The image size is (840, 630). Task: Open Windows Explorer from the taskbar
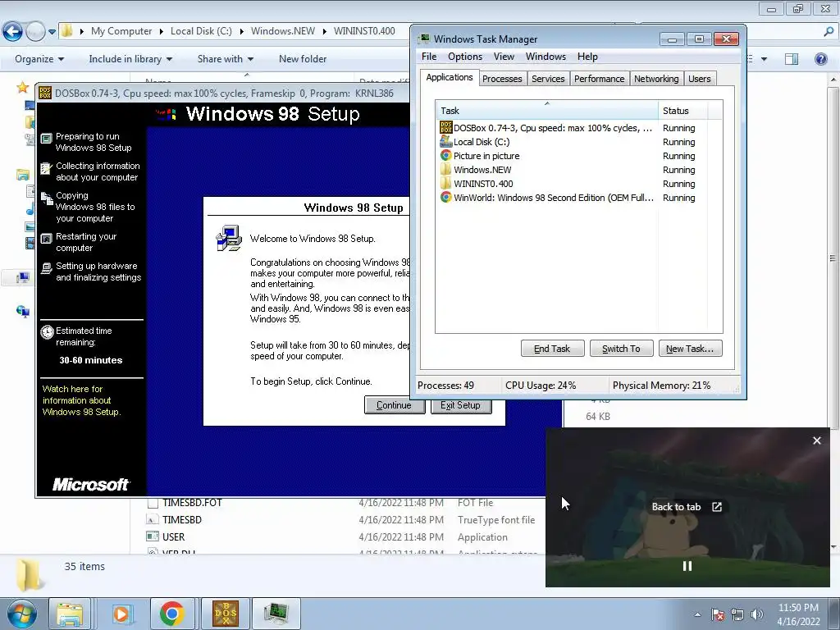point(70,614)
